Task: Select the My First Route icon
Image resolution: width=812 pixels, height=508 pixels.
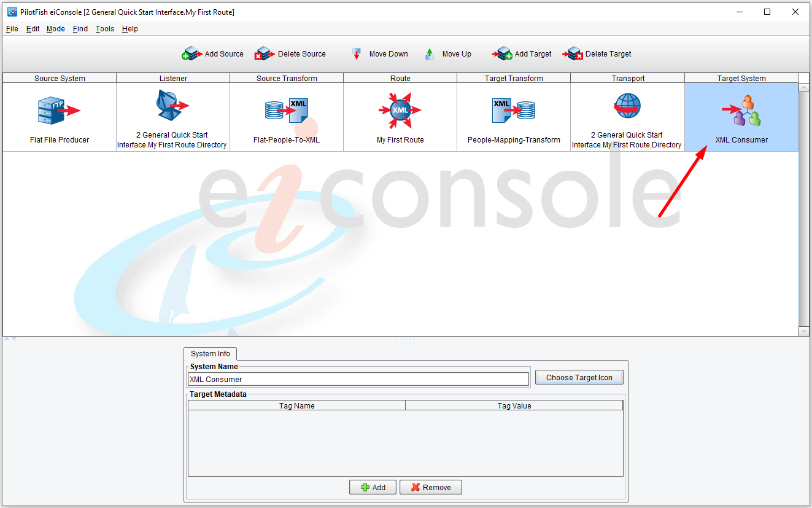Action: 400,111
